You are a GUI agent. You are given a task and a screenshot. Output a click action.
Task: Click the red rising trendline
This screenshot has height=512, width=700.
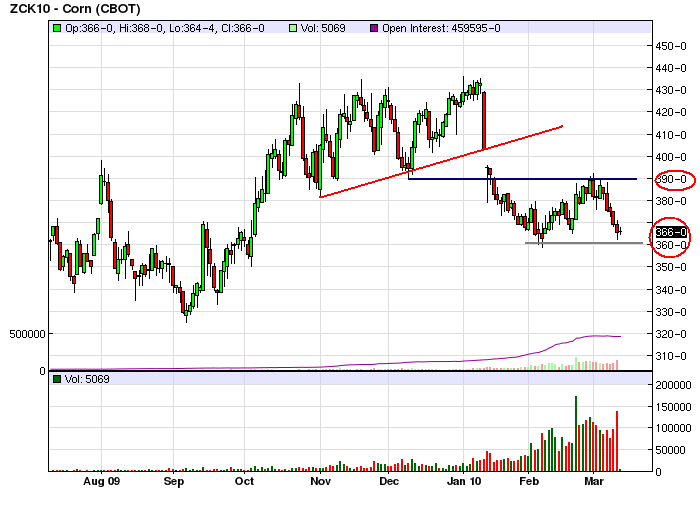pos(442,162)
